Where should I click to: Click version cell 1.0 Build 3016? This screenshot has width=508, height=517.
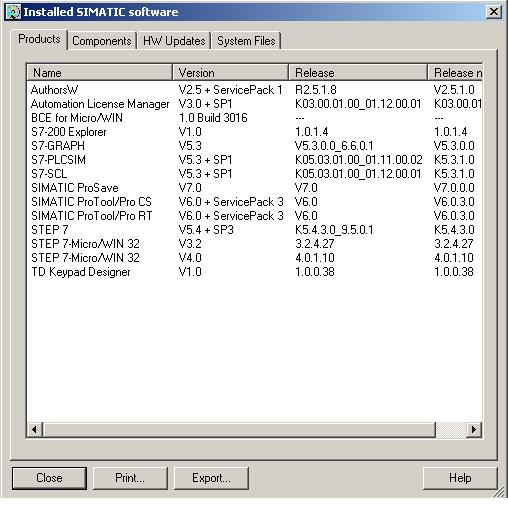click(x=213, y=118)
